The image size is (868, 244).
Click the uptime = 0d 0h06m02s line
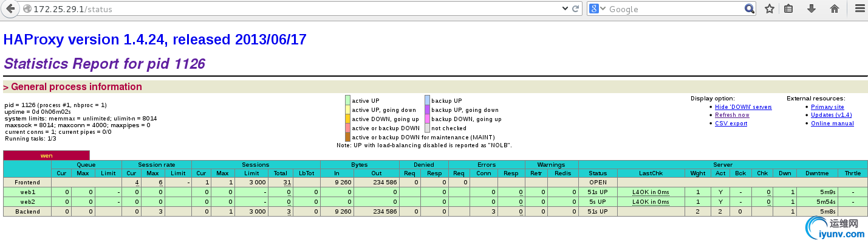(x=38, y=112)
